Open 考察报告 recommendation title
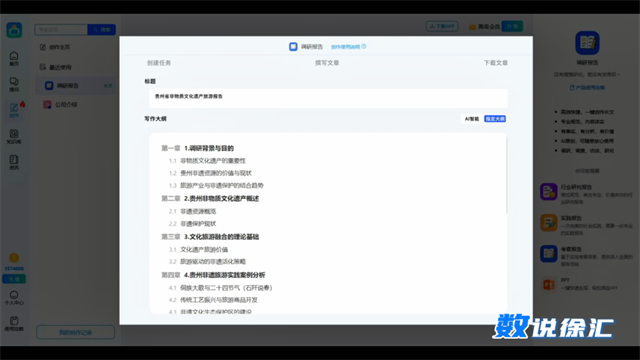The image size is (640, 360). pyautogui.click(x=571, y=249)
